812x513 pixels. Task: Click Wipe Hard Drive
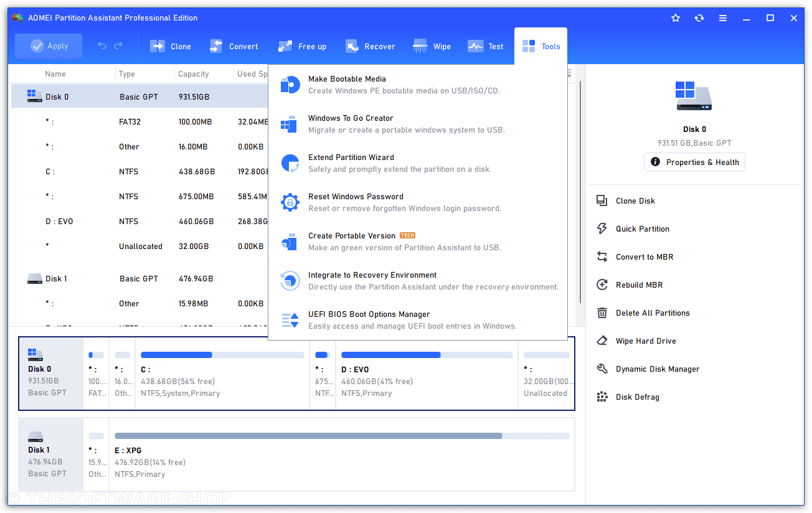click(x=646, y=341)
